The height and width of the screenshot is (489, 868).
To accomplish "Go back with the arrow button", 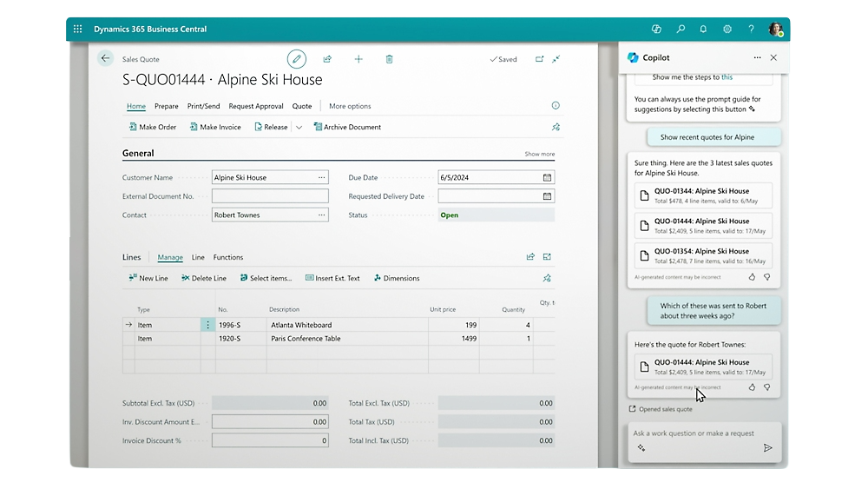I will pos(105,58).
